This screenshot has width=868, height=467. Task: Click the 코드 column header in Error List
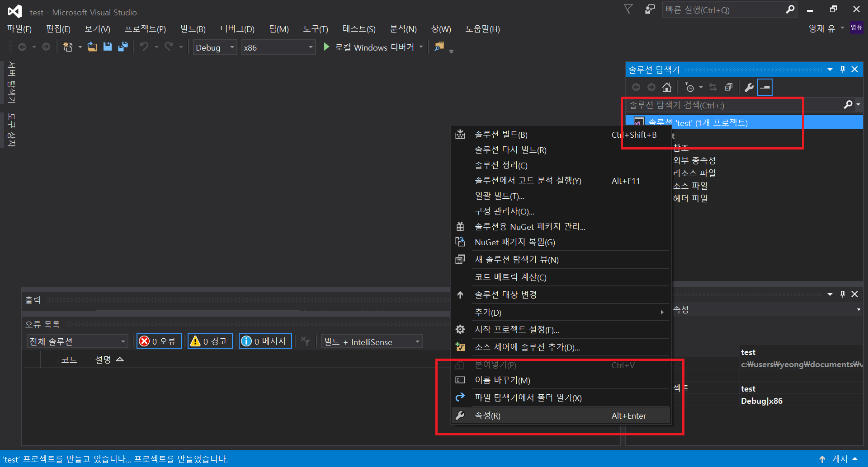pyautogui.click(x=69, y=360)
